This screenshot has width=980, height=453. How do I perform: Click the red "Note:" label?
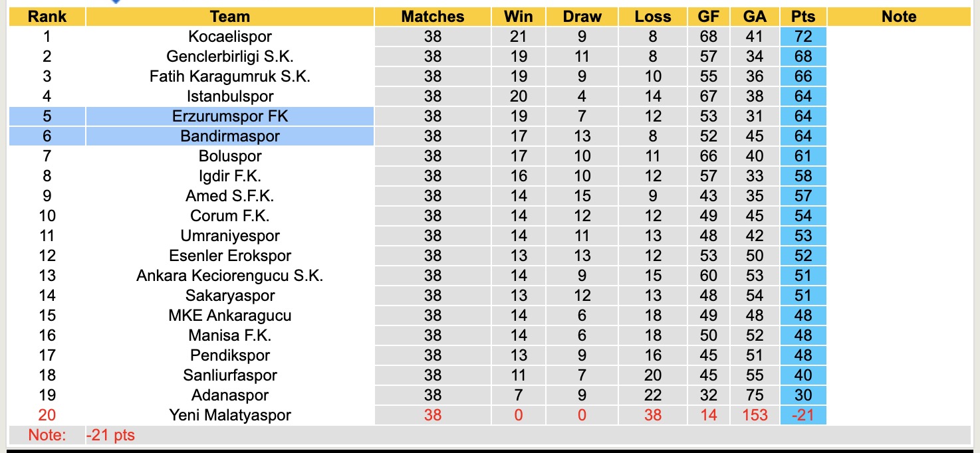pyautogui.click(x=47, y=436)
